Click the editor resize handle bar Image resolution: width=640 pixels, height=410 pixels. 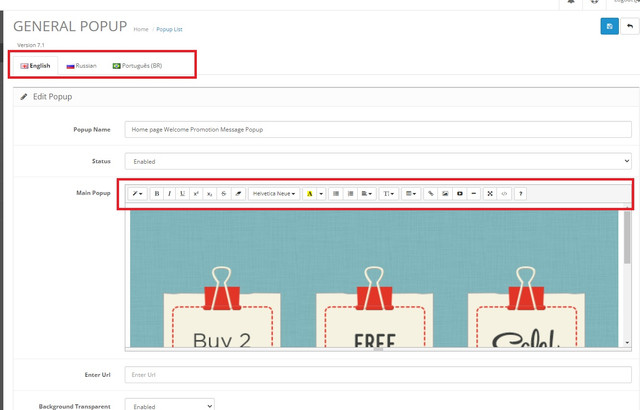point(378,349)
